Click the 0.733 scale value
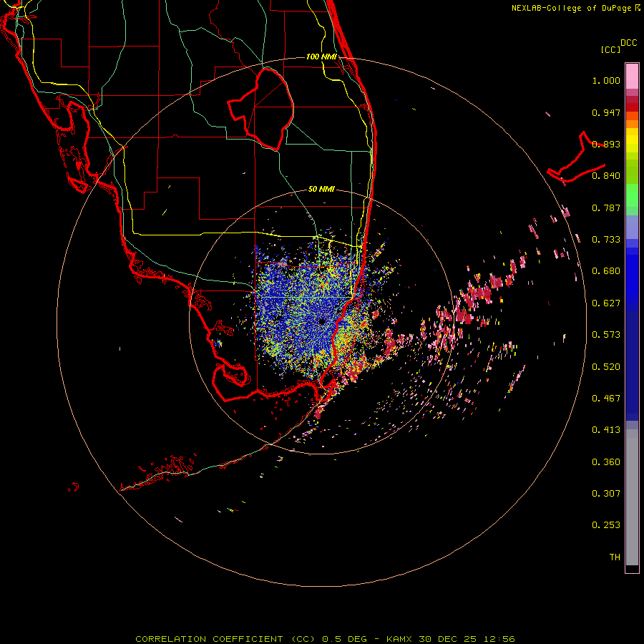 click(x=606, y=240)
